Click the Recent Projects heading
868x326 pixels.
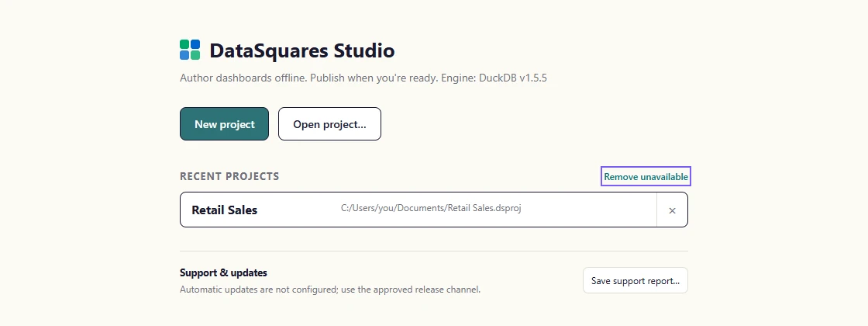coord(229,176)
